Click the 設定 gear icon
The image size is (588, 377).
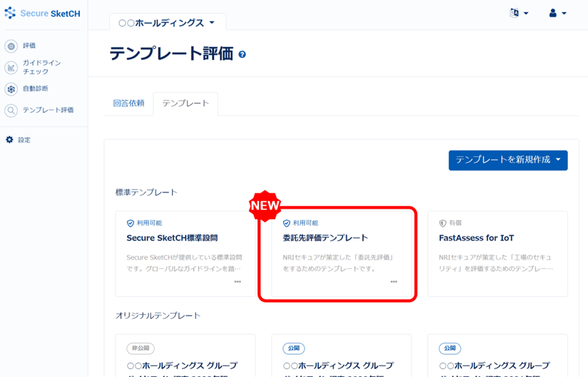pyautogui.click(x=10, y=140)
